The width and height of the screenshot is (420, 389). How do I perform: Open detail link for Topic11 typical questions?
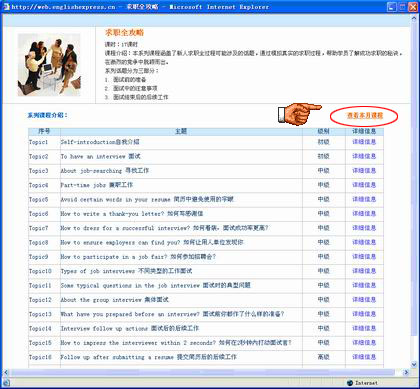[x=364, y=285]
